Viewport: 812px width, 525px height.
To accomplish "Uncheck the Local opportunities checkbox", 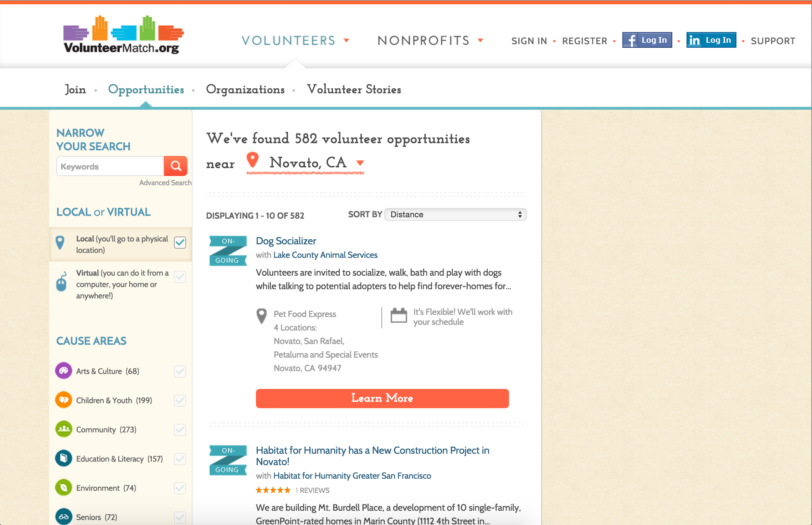I will [180, 243].
